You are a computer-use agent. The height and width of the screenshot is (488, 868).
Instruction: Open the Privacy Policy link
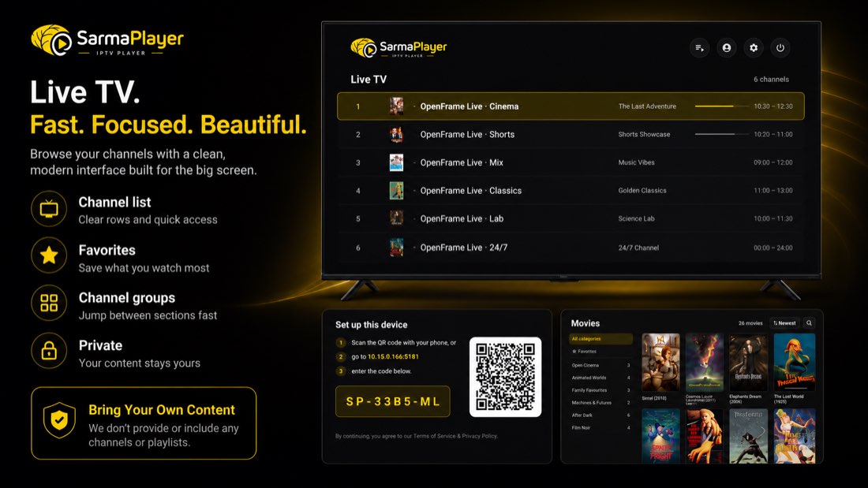tap(480, 436)
